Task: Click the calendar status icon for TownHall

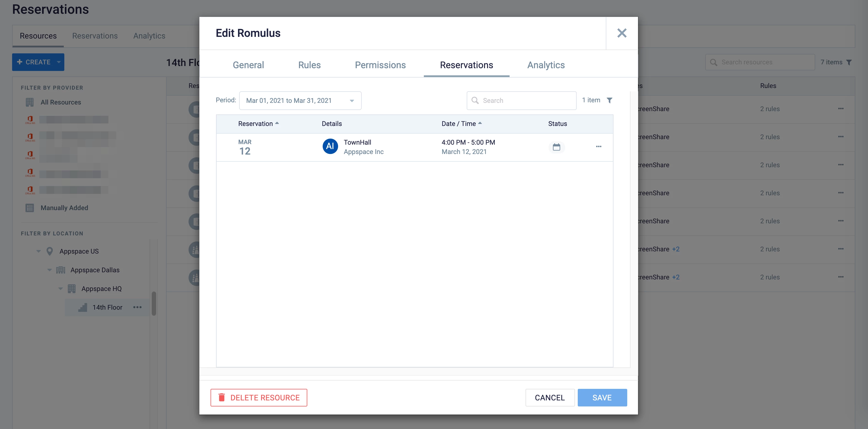Action: [x=556, y=147]
